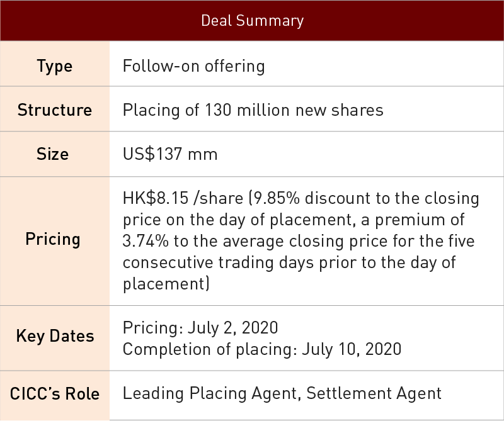The width and height of the screenshot is (504, 421).
Task: Click Completion of placing: July 10, 2020
Action: [x=261, y=349]
